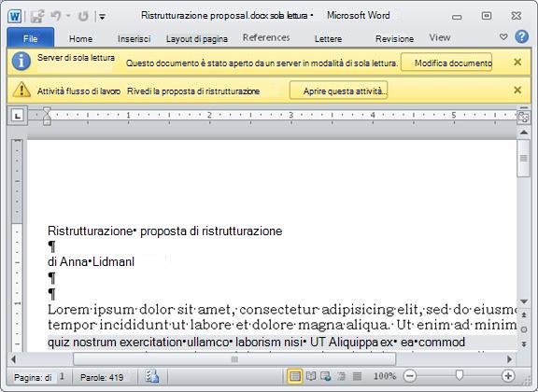
Task: Switch to the View tab
Action: (x=440, y=37)
